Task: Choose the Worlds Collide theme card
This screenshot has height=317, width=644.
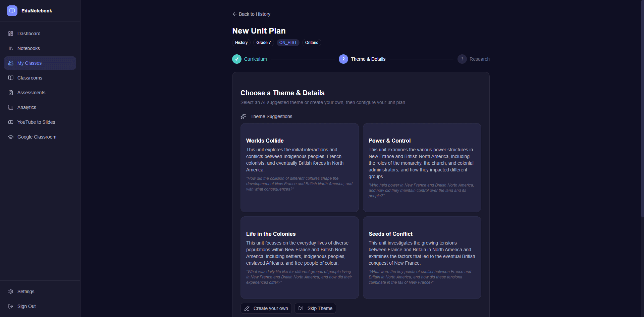Action: point(299,167)
